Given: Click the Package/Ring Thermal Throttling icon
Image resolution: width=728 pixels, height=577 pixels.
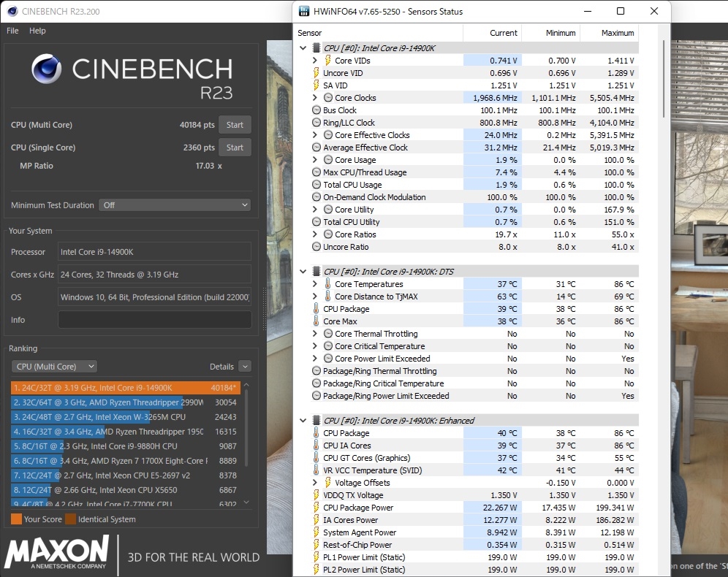Looking at the screenshot, I should 316,370.
